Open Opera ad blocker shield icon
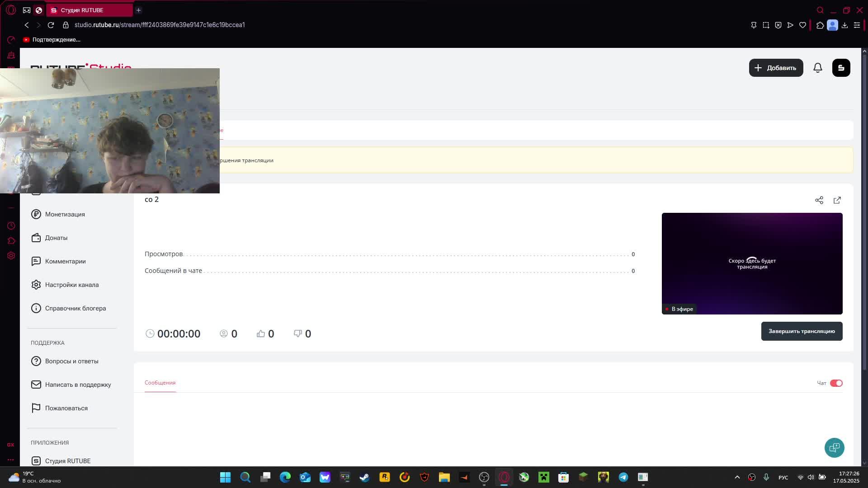Image resolution: width=868 pixels, height=488 pixels. (x=778, y=25)
